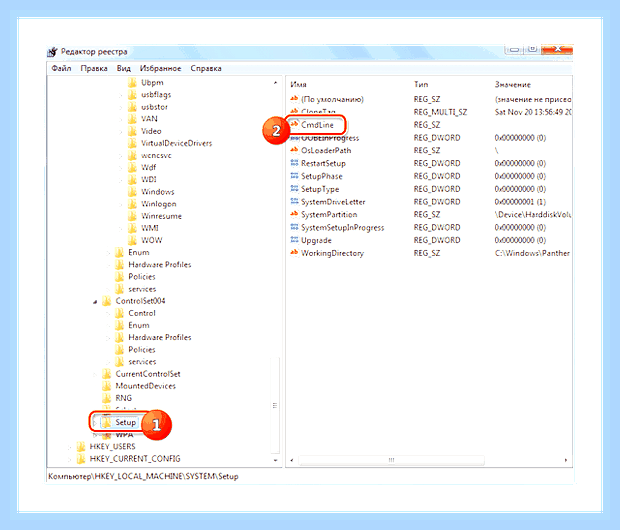This screenshot has height=530, width=620.
Task: Select the Video folder icon
Action: 132,131
